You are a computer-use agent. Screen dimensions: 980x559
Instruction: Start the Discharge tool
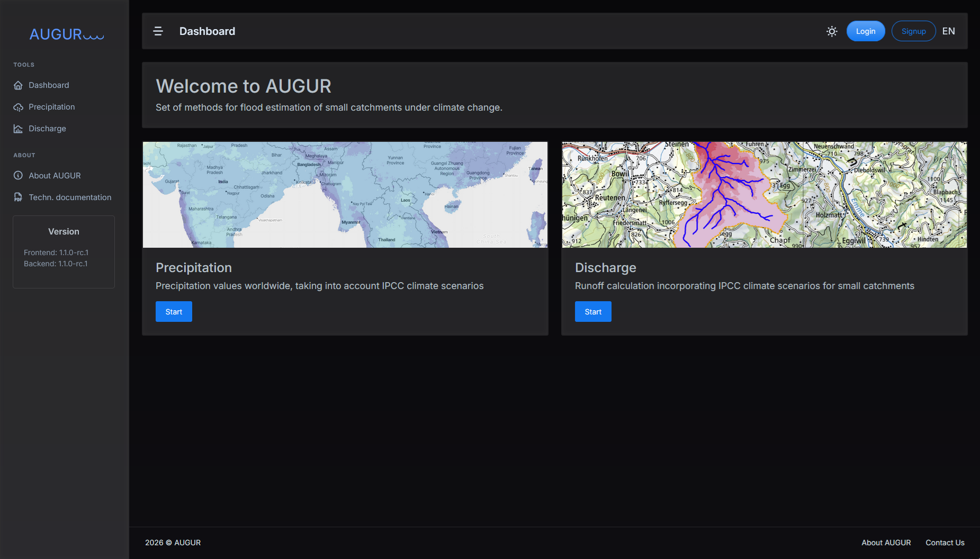(593, 312)
